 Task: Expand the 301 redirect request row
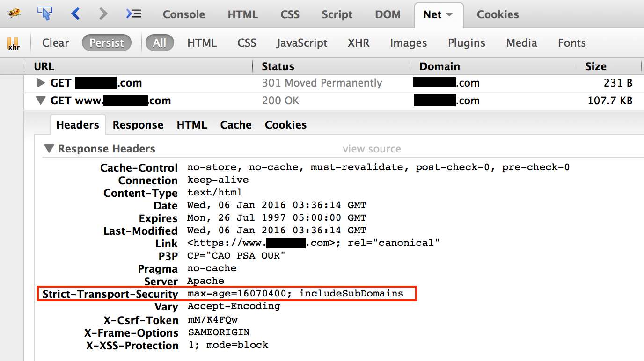click(x=40, y=83)
